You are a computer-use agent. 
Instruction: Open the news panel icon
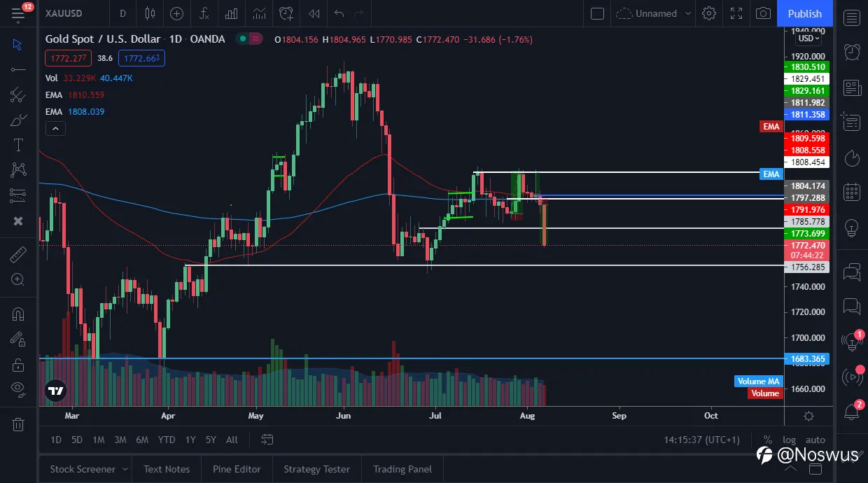(852, 88)
